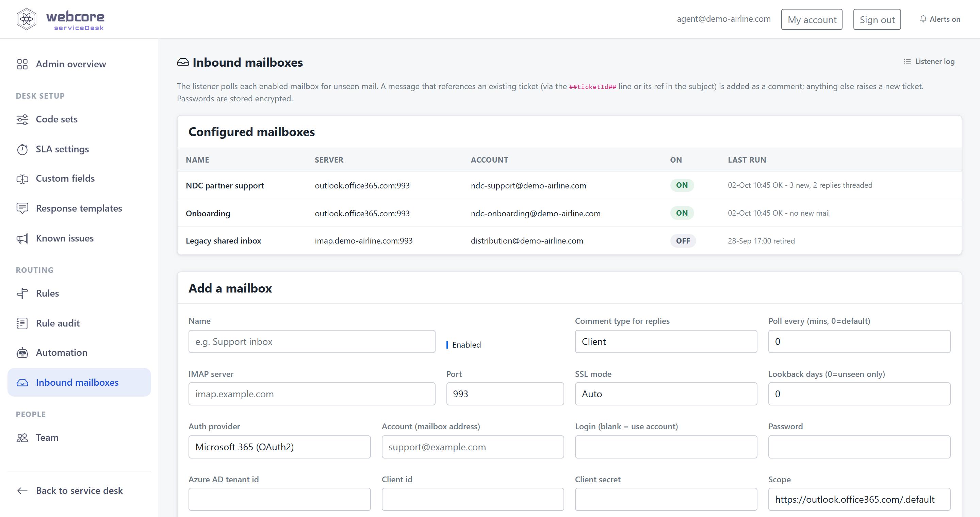Open SLA settings in the sidebar
The image size is (980, 517).
click(x=79, y=149)
